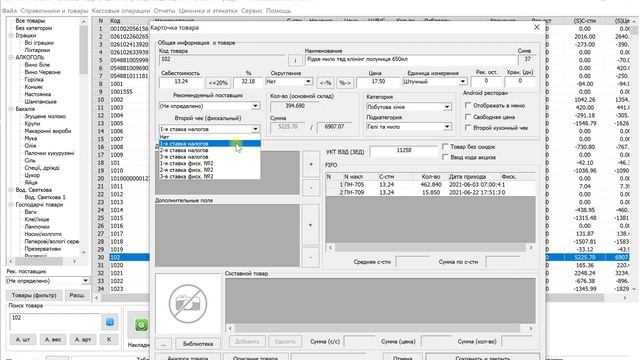Image resolution: width=640 pixels, height=360 pixels.
Task: Open the Категория dropdown showing Побутова хімія
Action: pos(447,107)
